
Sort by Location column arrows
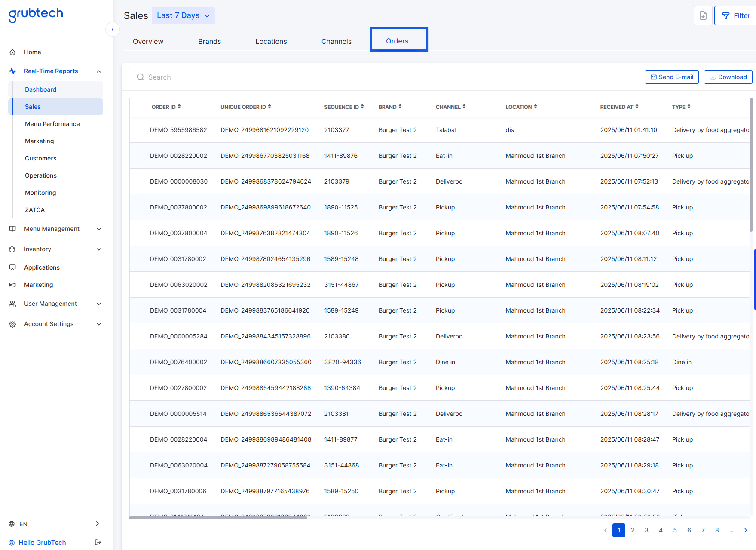pos(536,106)
